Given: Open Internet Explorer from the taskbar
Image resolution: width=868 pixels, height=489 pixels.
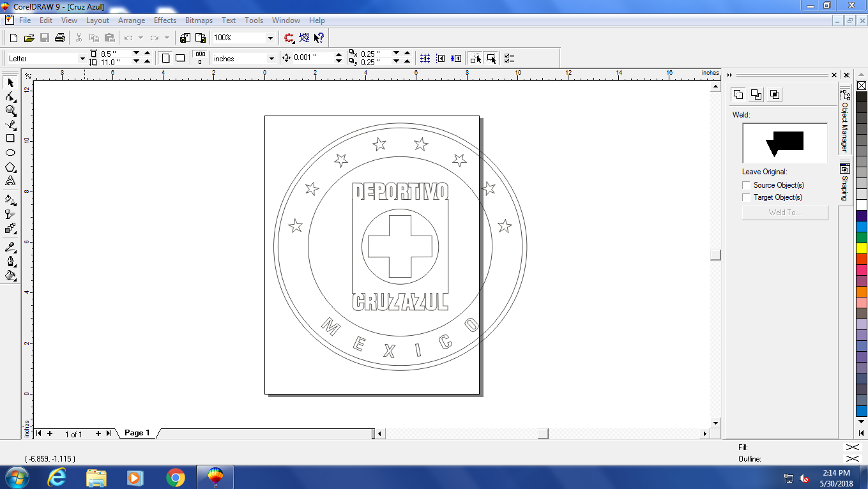Looking at the screenshot, I should point(57,478).
